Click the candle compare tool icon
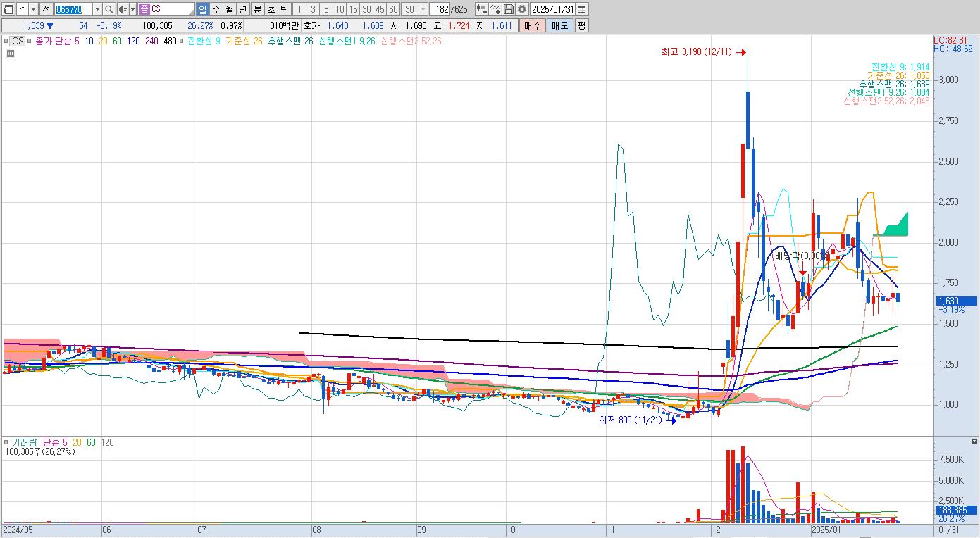The image size is (980, 538). click(481, 9)
